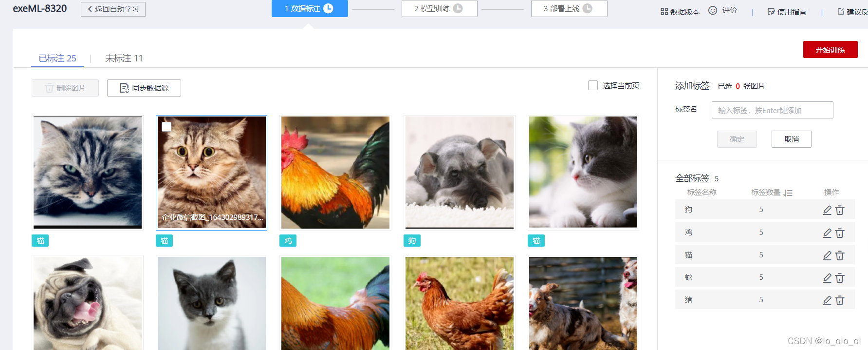Image resolution: width=868 pixels, height=350 pixels.
Task: Check the box on tabby cat image
Action: click(x=166, y=127)
